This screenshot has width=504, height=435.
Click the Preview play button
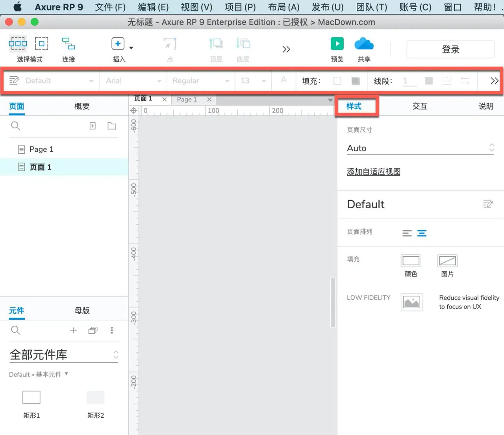(x=337, y=43)
